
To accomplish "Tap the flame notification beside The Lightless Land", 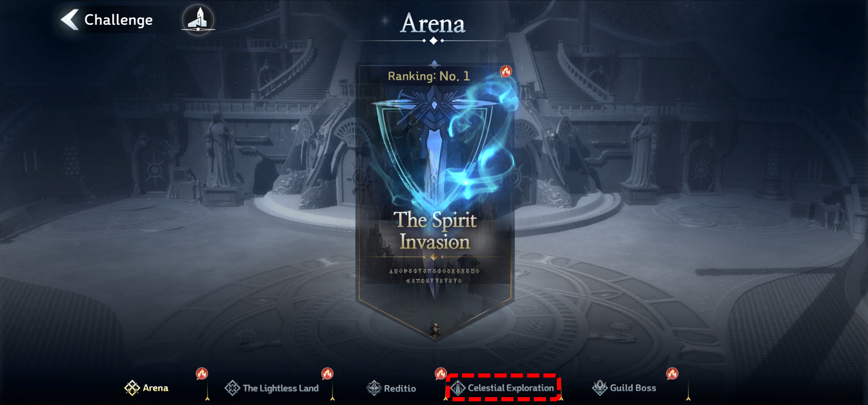I will (327, 374).
